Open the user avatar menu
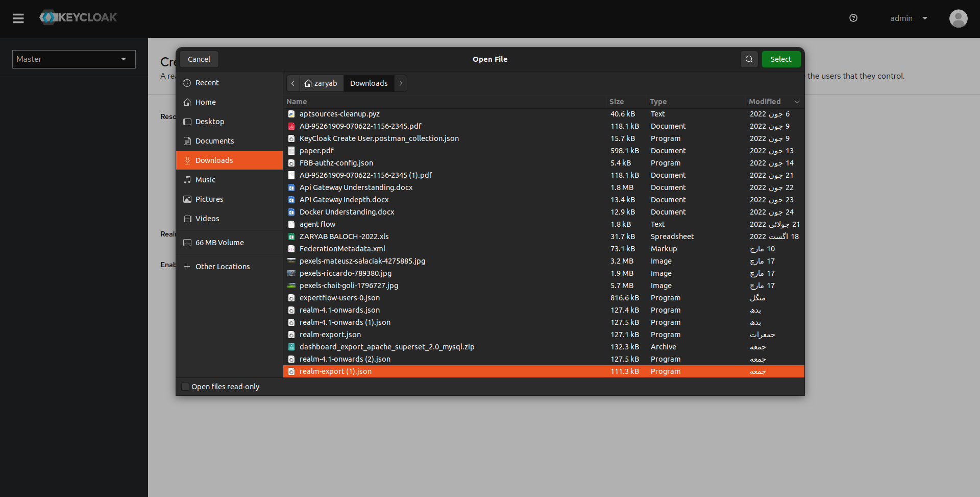Image resolution: width=980 pixels, height=497 pixels. click(958, 18)
